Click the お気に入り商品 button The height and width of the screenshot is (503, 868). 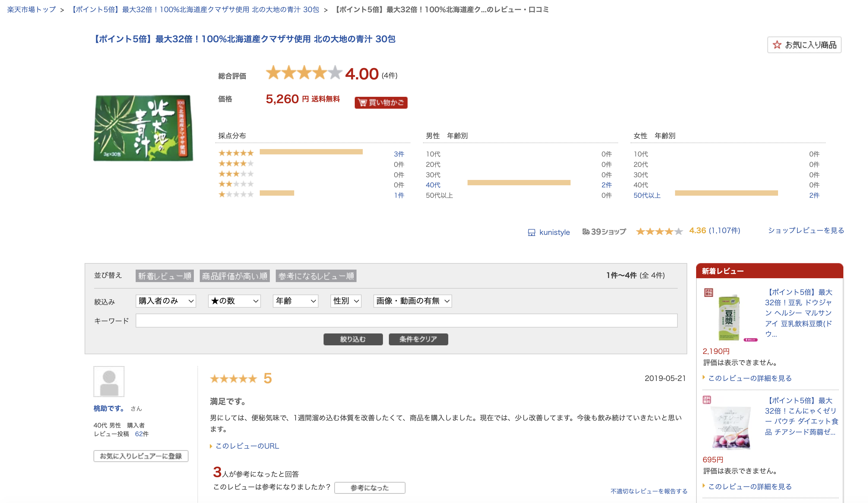click(x=804, y=45)
